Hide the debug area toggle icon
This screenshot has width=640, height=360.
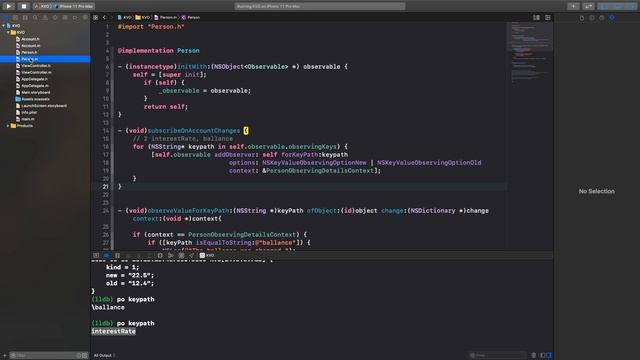point(96,256)
